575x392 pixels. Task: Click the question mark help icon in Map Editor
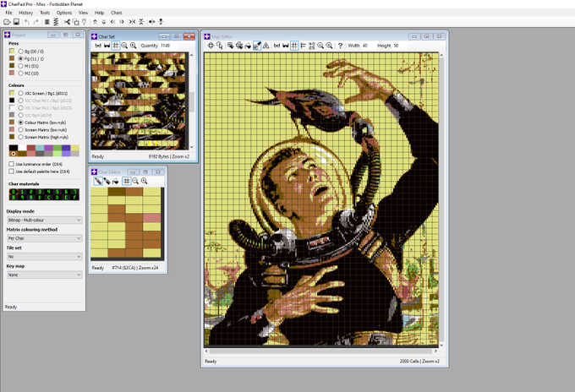point(340,46)
